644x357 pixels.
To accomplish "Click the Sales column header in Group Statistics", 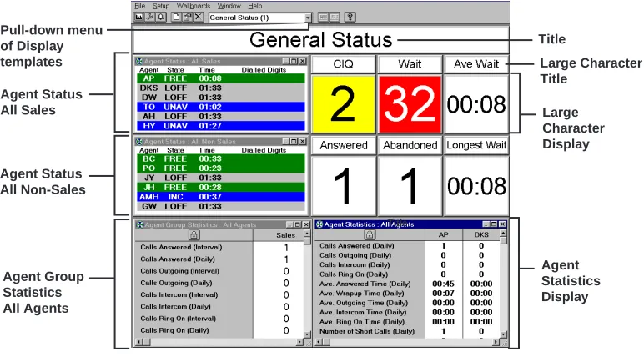I will click(x=285, y=235).
